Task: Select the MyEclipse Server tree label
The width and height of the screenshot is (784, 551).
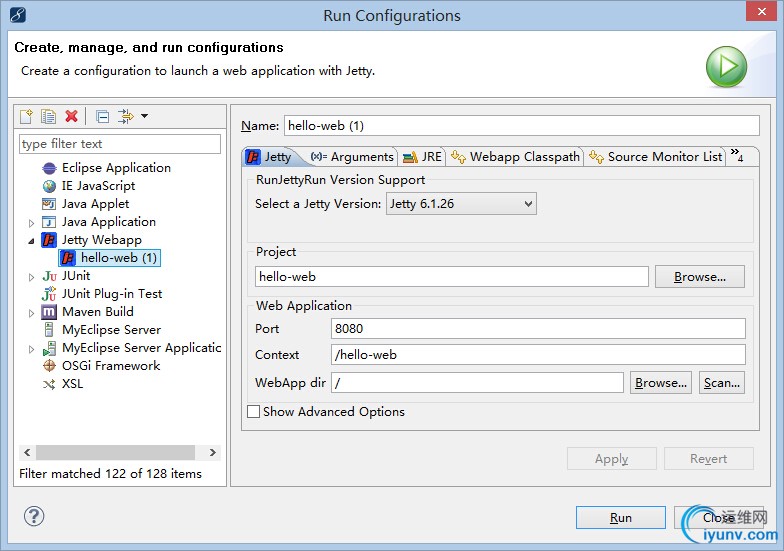Action: click(x=112, y=330)
